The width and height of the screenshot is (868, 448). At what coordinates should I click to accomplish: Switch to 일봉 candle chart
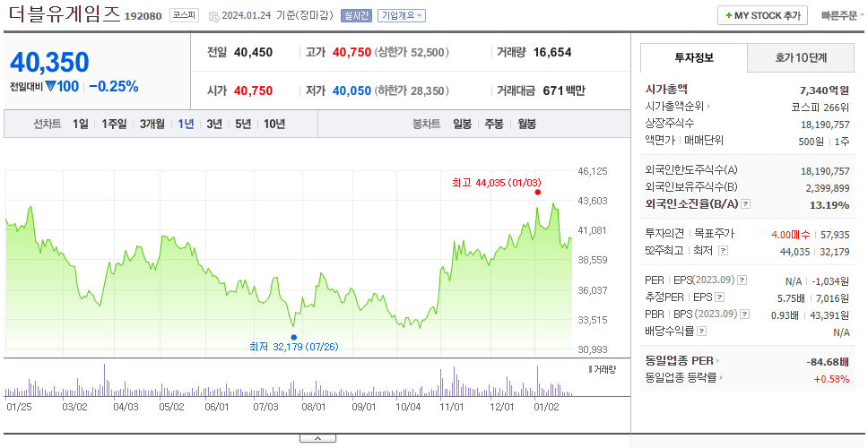coord(462,124)
